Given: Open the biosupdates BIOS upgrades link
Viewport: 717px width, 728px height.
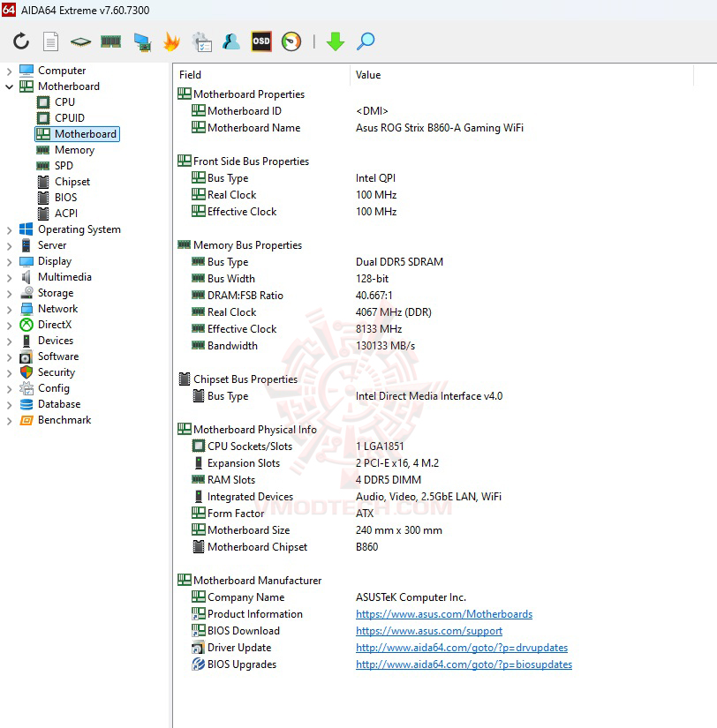Looking at the screenshot, I should 464,664.
